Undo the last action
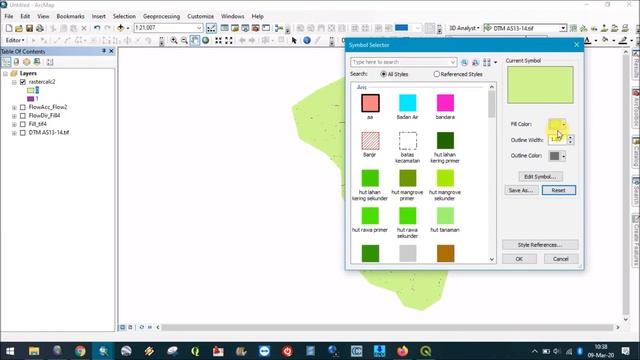This screenshot has height=360, width=640. (x=97, y=28)
